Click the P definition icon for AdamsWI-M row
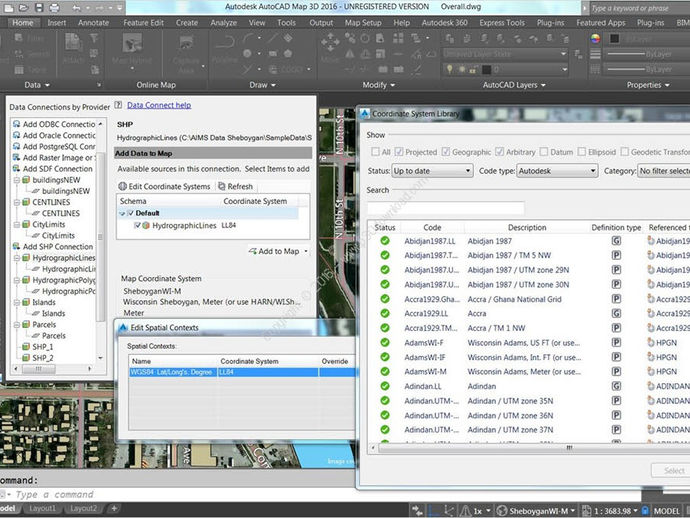 coord(616,371)
